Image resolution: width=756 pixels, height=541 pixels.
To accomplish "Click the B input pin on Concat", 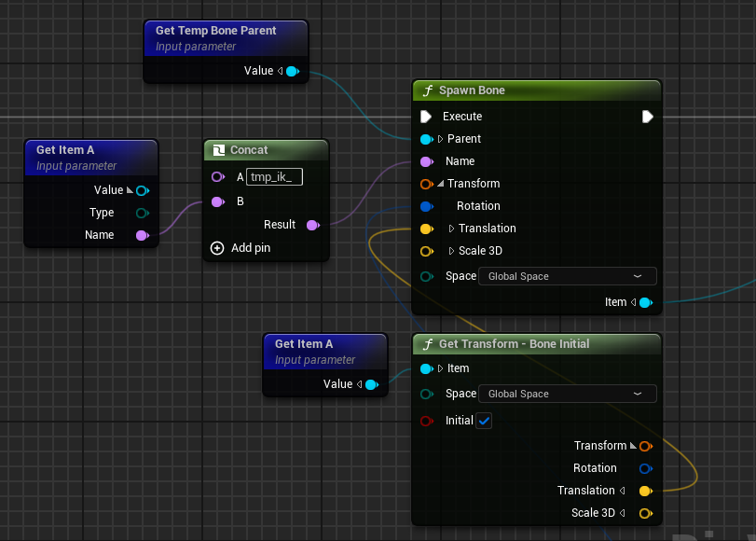I will pos(218,201).
